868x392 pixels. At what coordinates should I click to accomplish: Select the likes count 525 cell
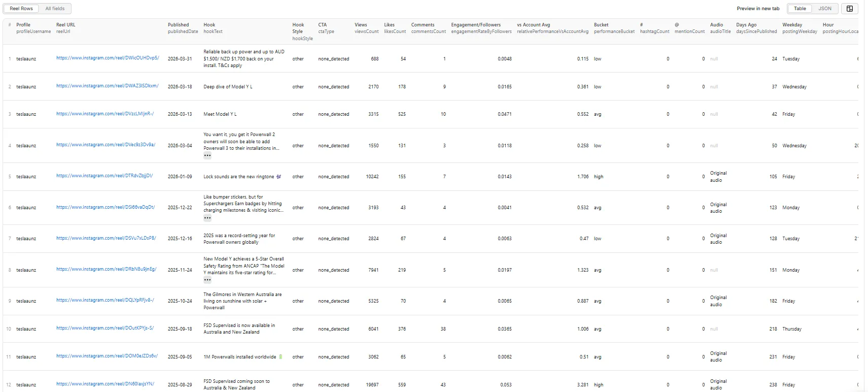coord(402,114)
